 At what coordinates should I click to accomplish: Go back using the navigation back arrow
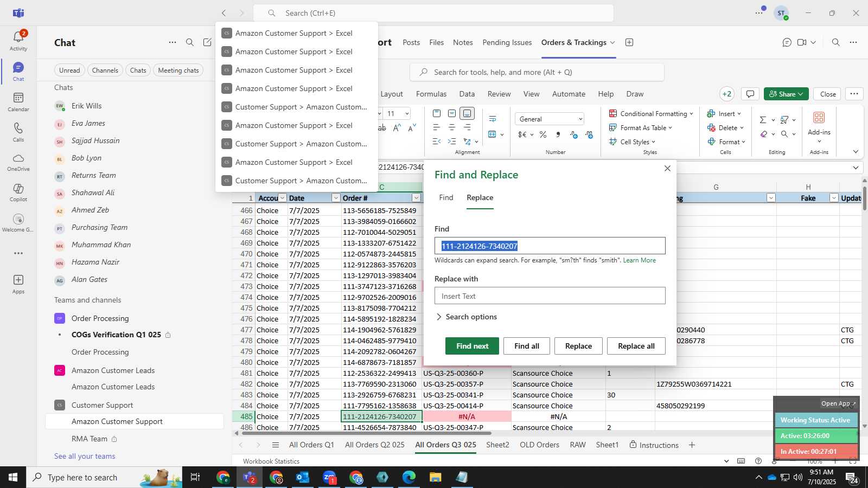click(x=224, y=13)
